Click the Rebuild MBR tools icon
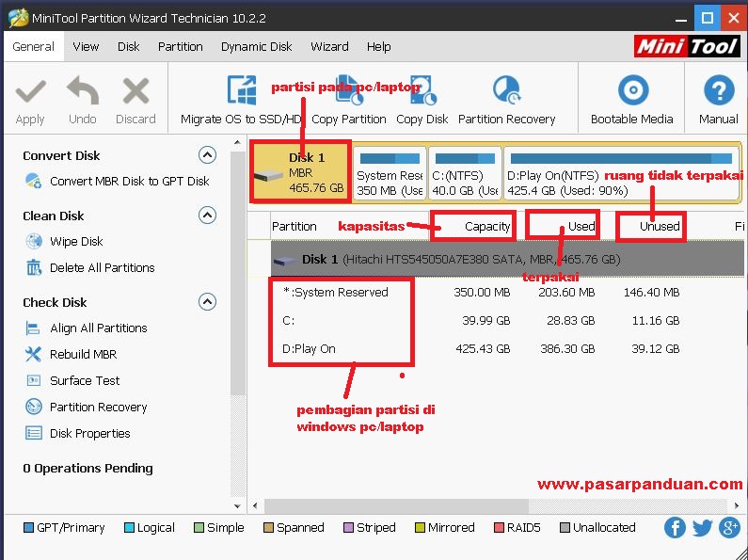The width and height of the screenshot is (748, 560). 33,355
